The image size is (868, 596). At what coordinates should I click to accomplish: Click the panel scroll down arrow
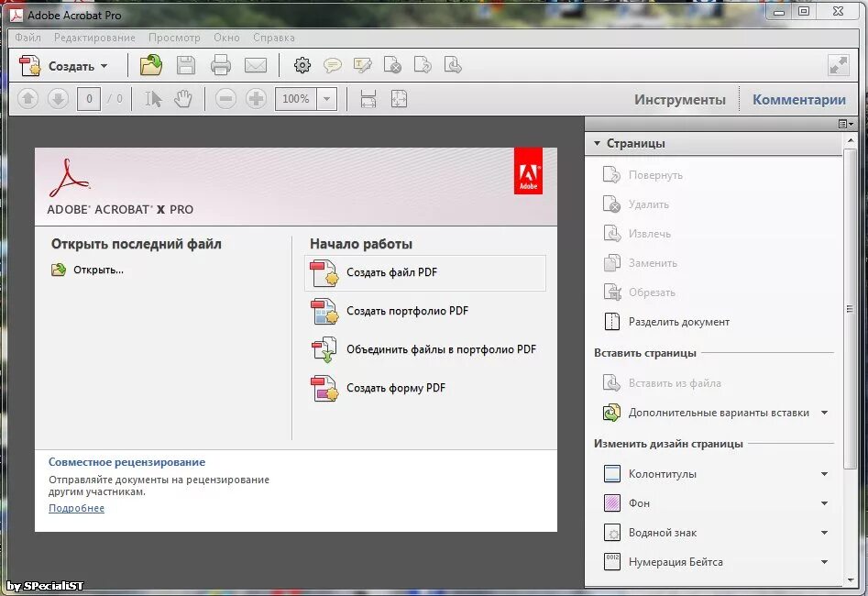[851, 579]
